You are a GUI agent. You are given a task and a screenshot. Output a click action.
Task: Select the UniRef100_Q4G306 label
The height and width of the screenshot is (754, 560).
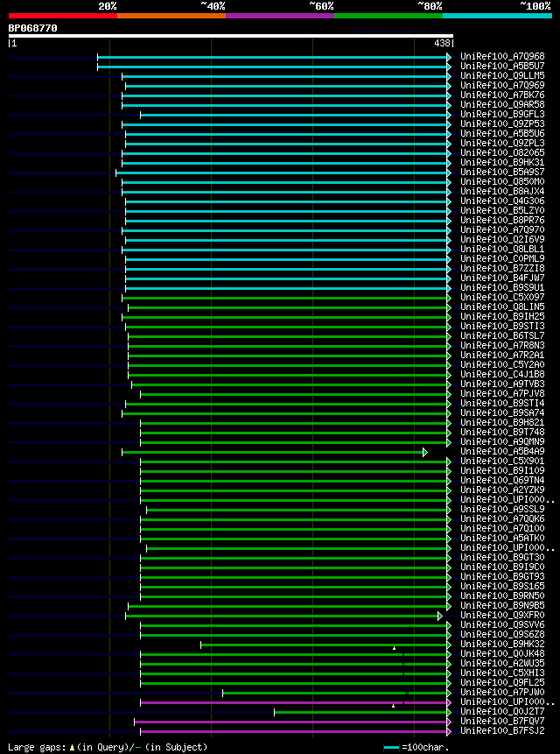click(502, 201)
